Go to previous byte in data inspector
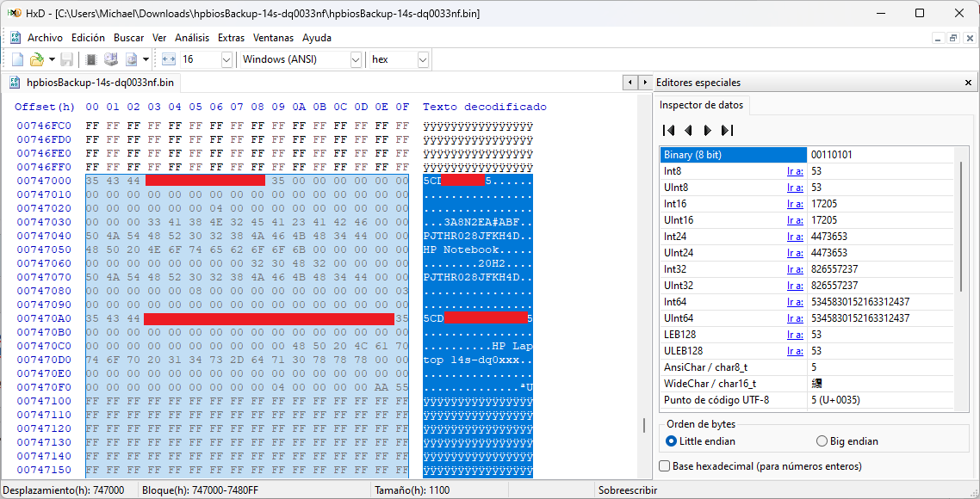This screenshot has height=499, width=980. tap(688, 130)
